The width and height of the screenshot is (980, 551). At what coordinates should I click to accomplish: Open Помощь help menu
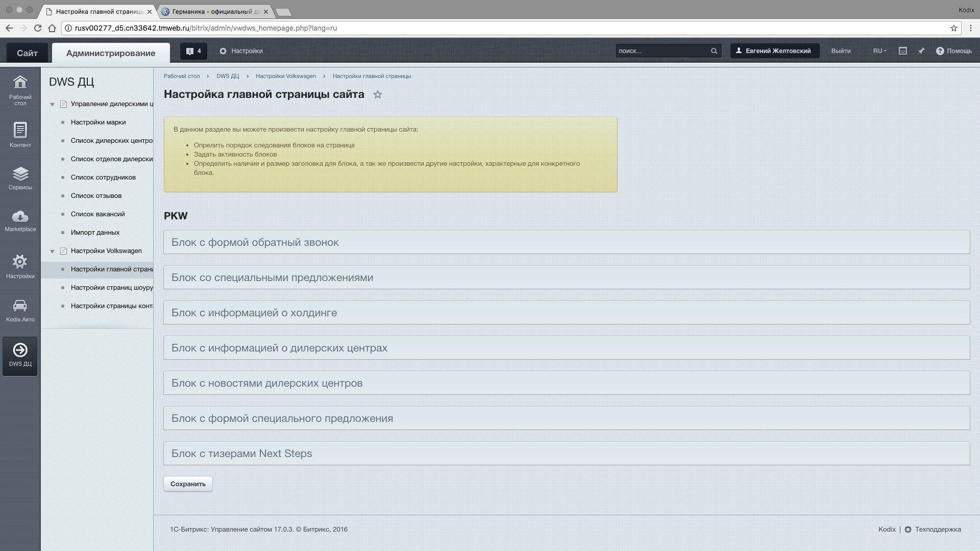coord(954,51)
